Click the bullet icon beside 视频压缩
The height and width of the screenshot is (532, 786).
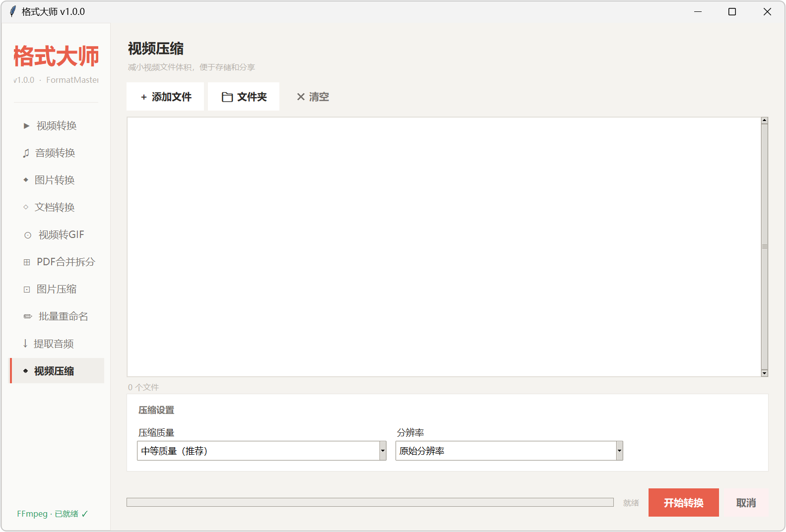pos(25,371)
